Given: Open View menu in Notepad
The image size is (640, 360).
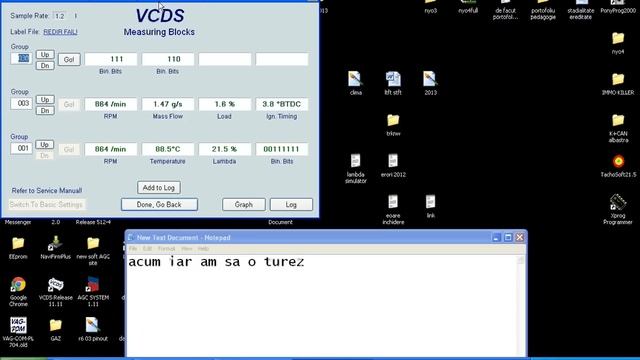Looking at the screenshot, I should [x=187, y=249].
